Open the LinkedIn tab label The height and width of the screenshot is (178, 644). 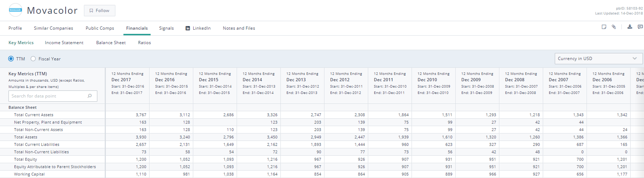[202, 28]
